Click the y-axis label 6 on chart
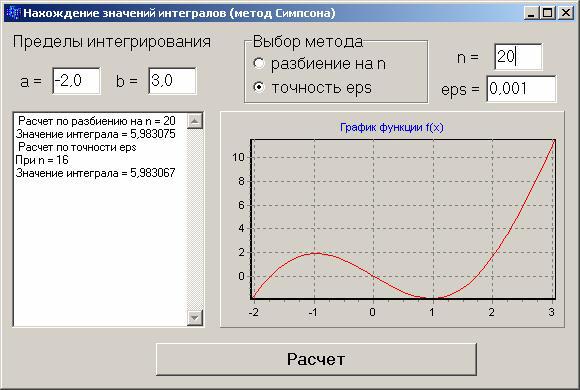Viewport: 580px width, 390px height. 241,205
